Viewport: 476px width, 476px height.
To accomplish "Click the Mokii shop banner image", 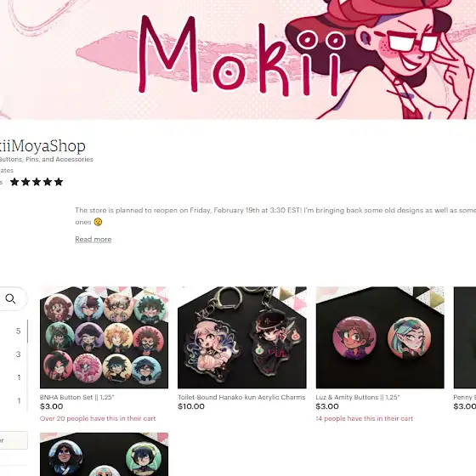I will (x=238, y=59).
